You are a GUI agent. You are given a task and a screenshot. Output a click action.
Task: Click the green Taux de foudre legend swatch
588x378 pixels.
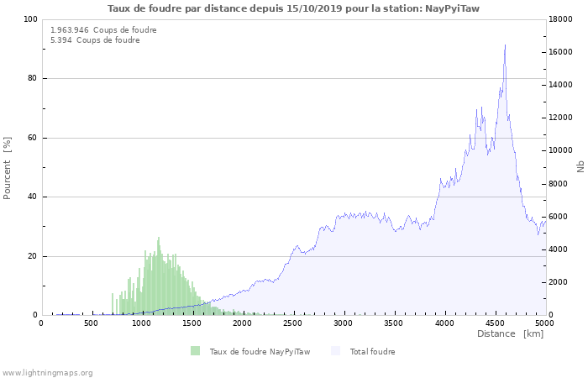pyautogui.click(x=196, y=351)
